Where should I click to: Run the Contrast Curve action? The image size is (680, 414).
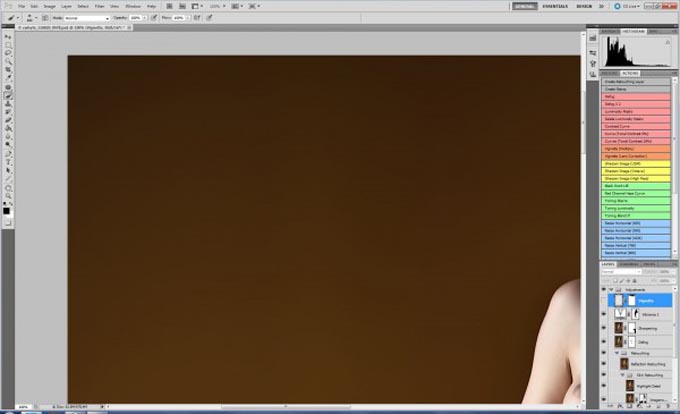636,126
